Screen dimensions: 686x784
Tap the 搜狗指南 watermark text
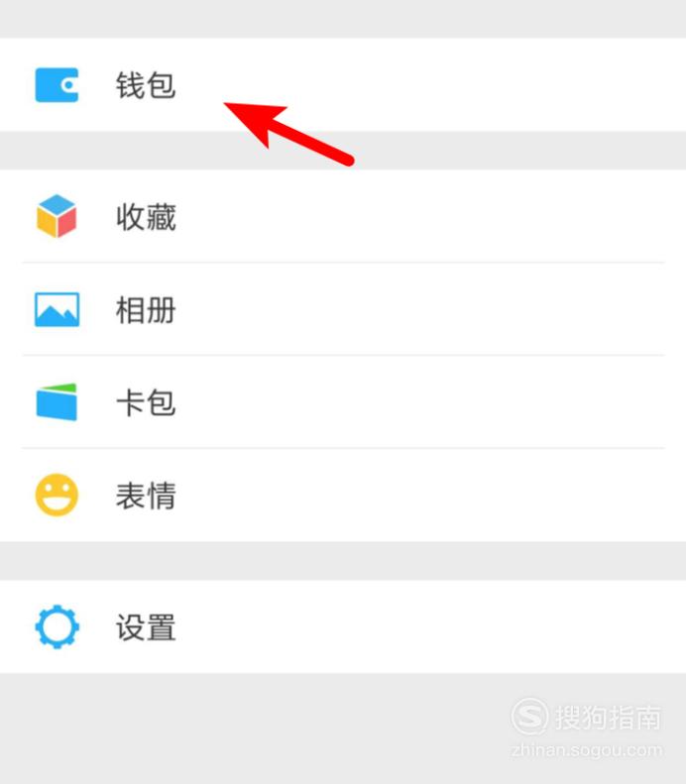pos(609,718)
